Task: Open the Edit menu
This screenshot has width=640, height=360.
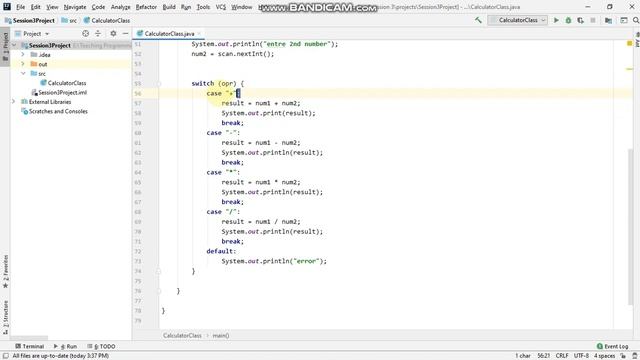Action: 36,7
